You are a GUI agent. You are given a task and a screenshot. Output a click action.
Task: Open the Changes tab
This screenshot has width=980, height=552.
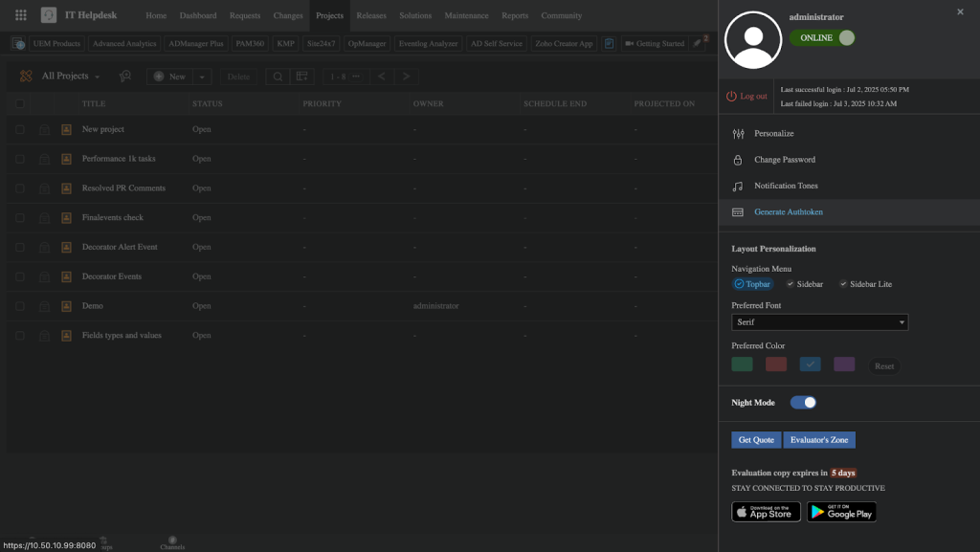288,15
